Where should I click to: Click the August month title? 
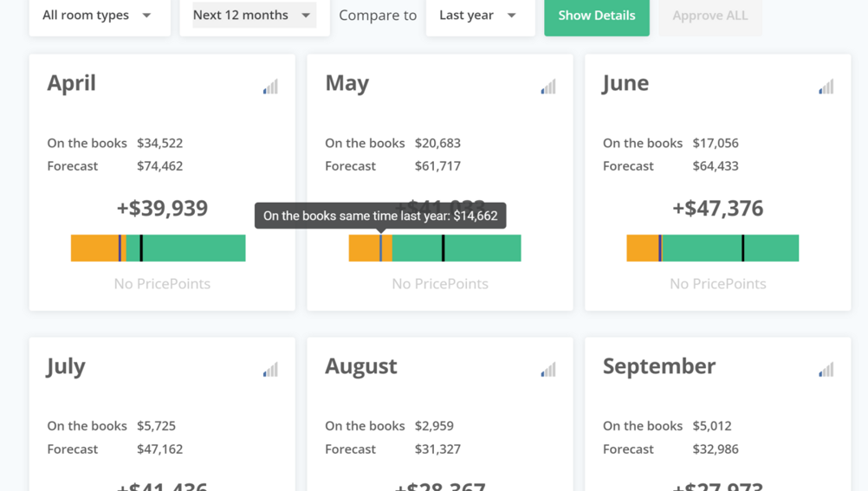click(360, 366)
